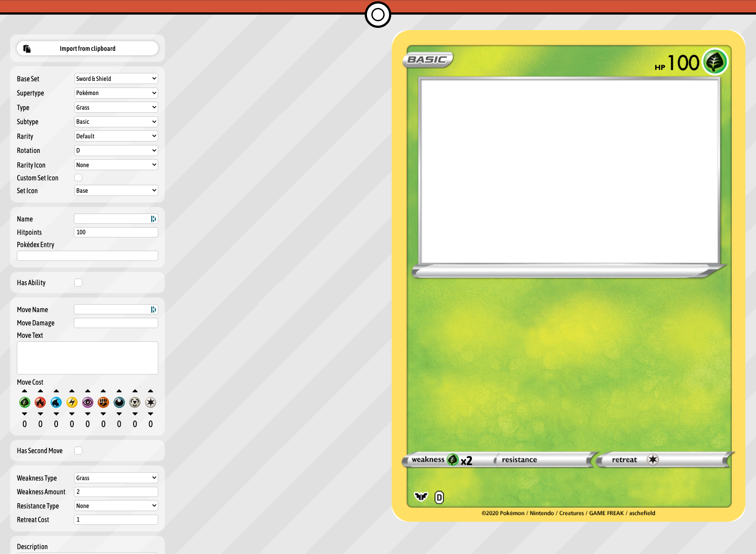
Task: Click into the Move Name field
Action: pyautogui.click(x=116, y=309)
